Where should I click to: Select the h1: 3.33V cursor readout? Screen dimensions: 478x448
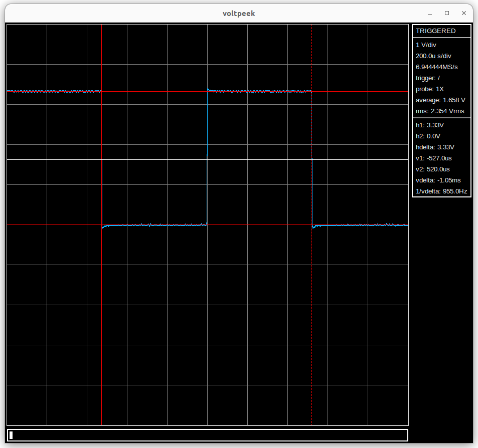click(x=430, y=125)
